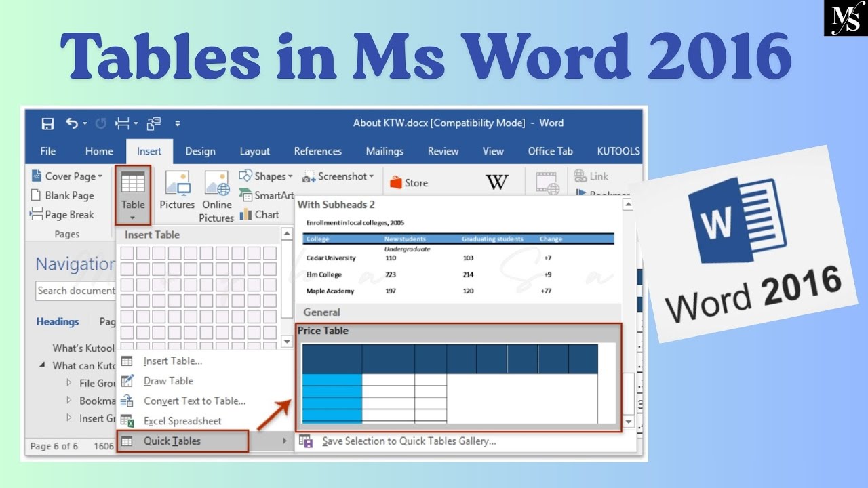
Task: Click the Link button in the ribbon
Action: click(591, 176)
